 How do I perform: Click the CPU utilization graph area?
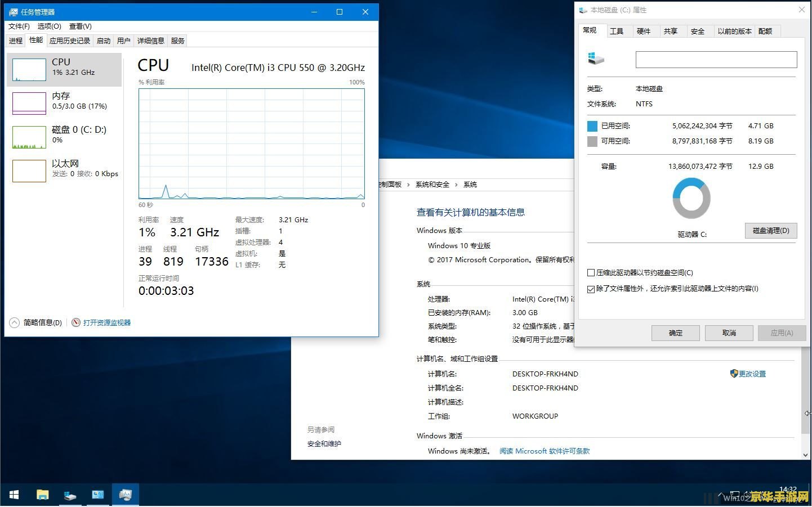point(252,144)
